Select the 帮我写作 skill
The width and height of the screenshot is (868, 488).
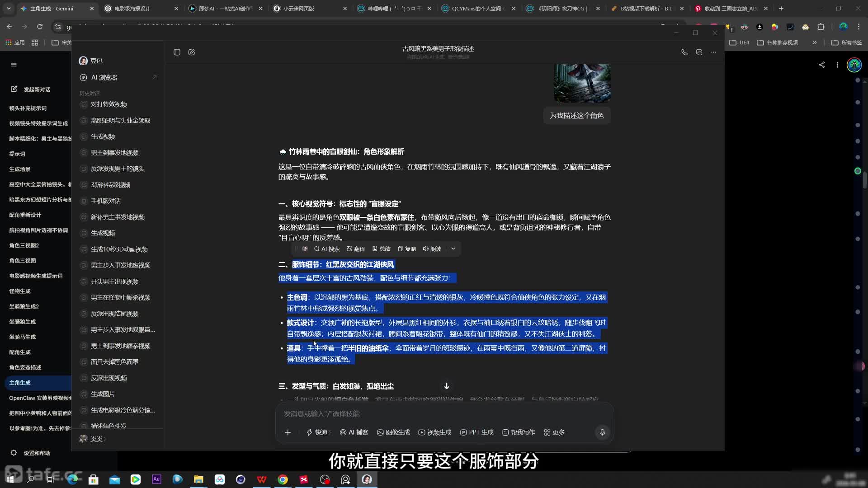point(519,432)
